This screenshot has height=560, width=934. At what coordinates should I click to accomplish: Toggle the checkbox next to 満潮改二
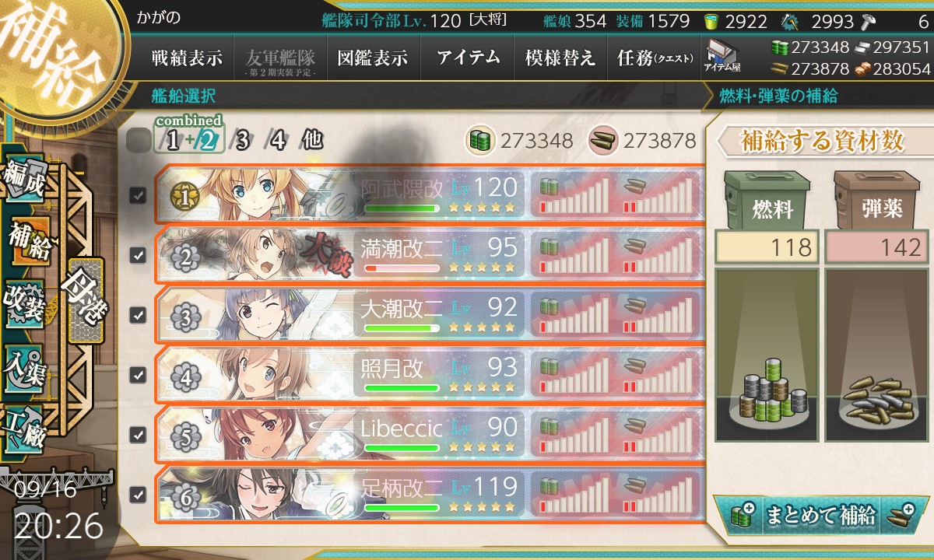pos(138,255)
